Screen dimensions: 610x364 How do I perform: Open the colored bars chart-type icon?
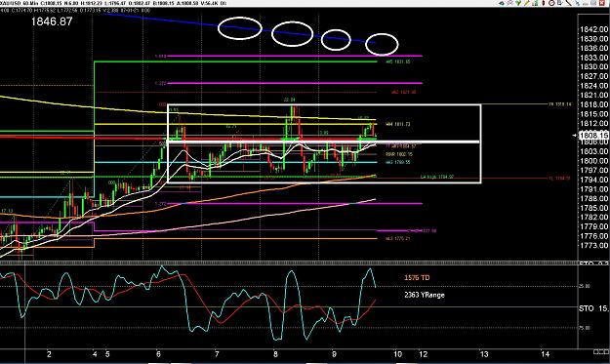coord(535,3)
